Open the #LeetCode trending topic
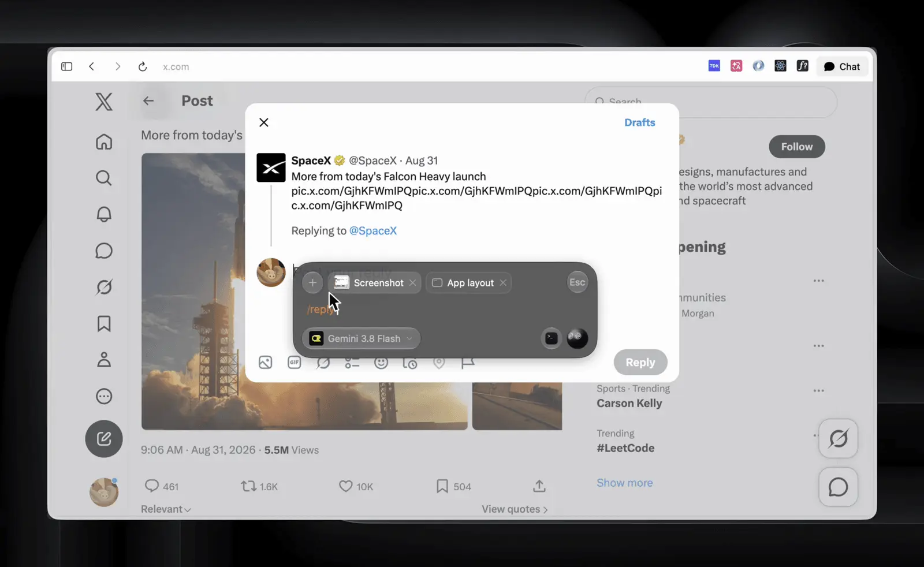Viewport: 924px width, 567px height. pyautogui.click(x=625, y=448)
